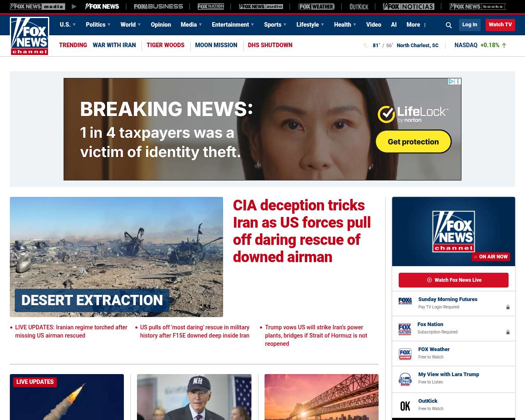Open the Desert Extraction wreckage image
Viewport: 525px width, 420px height.
pos(116,257)
